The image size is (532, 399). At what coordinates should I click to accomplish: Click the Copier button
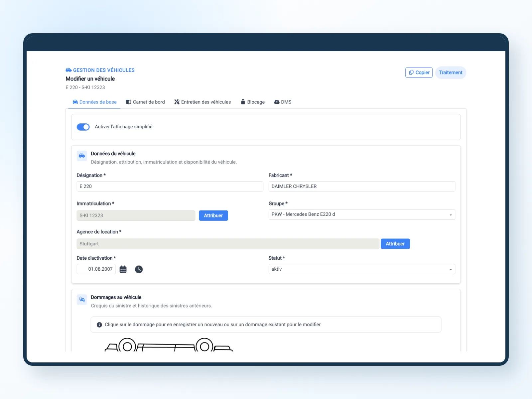(x=419, y=72)
